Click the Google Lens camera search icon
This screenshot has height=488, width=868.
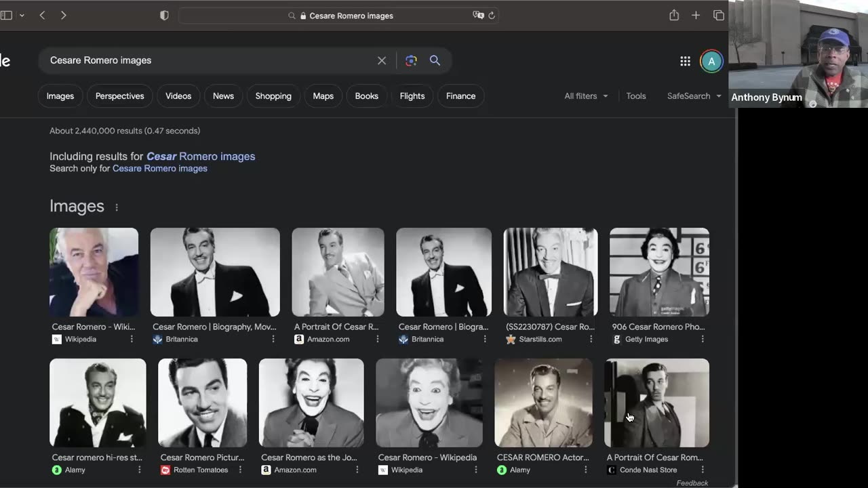(411, 60)
